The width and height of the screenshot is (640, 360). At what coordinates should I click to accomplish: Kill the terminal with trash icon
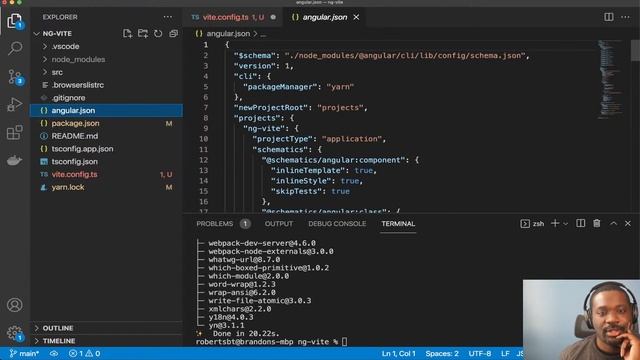597,223
